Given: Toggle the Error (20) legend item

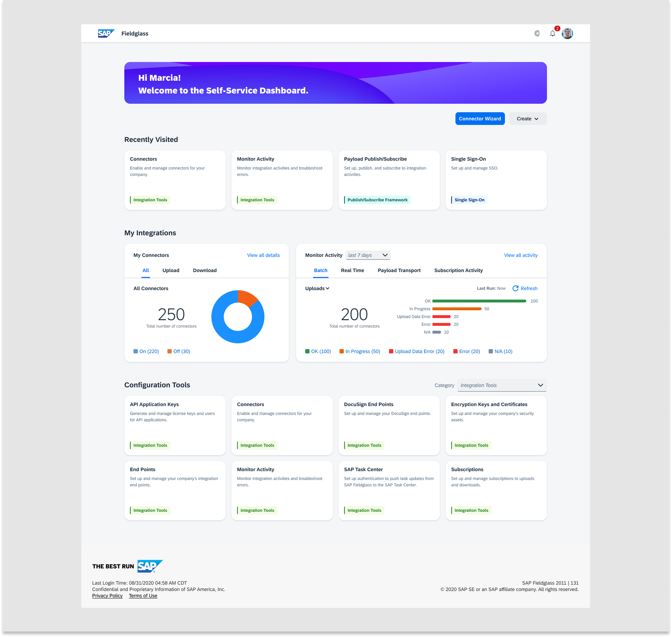Looking at the screenshot, I should click(467, 351).
